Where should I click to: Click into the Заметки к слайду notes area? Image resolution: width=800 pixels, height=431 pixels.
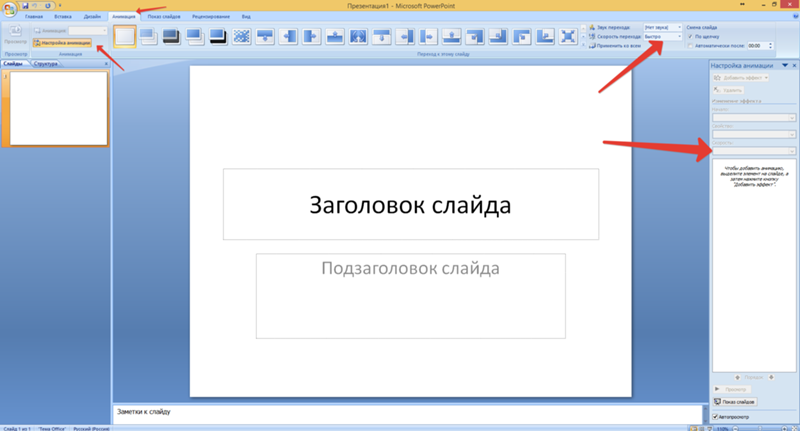tap(408, 414)
